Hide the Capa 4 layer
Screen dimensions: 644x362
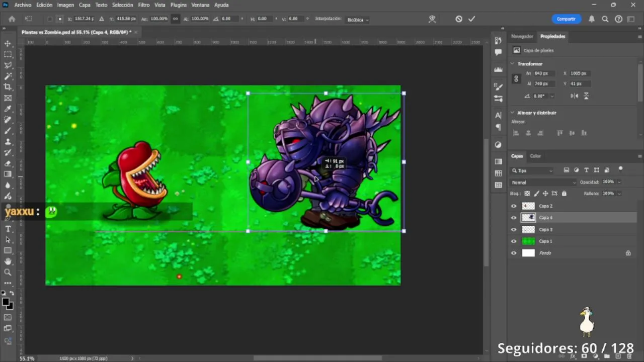514,218
